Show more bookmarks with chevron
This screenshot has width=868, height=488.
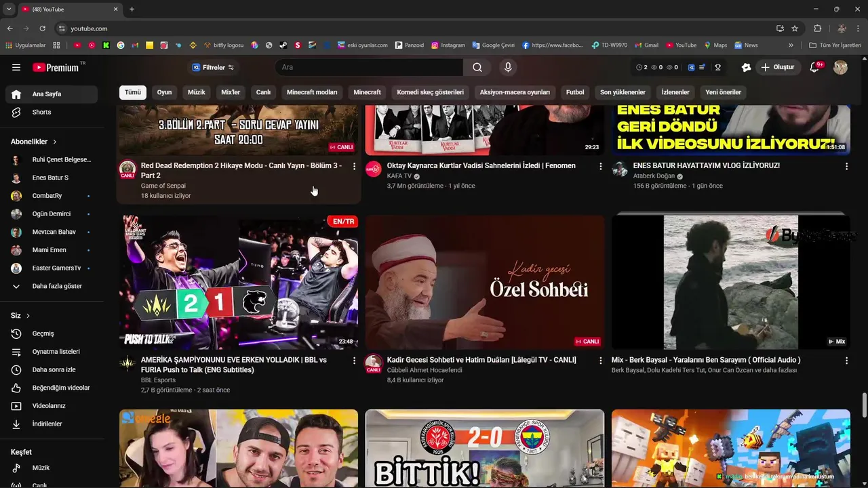[791, 45]
